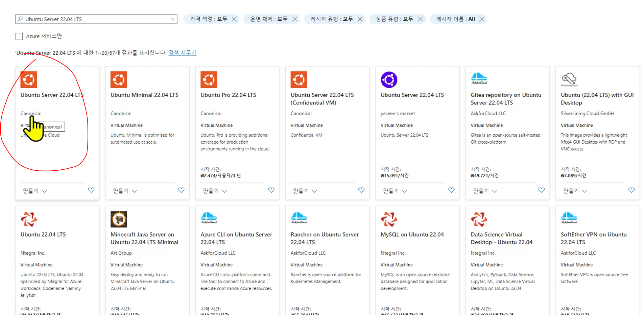The image size is (644, 315).
Task: Expand 만들기 on Canonical Ubuntu Server 22.04 LTS
Action: pos(35,191)
